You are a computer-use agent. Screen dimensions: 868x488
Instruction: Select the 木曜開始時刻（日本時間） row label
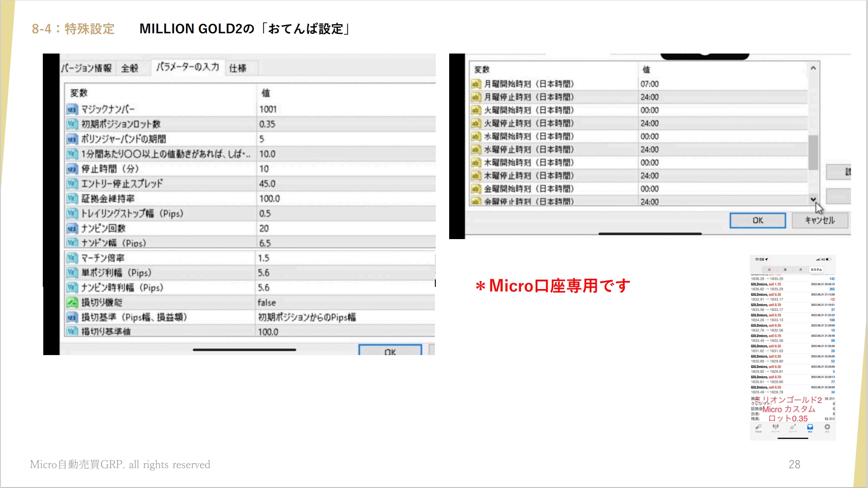point(529,163)
